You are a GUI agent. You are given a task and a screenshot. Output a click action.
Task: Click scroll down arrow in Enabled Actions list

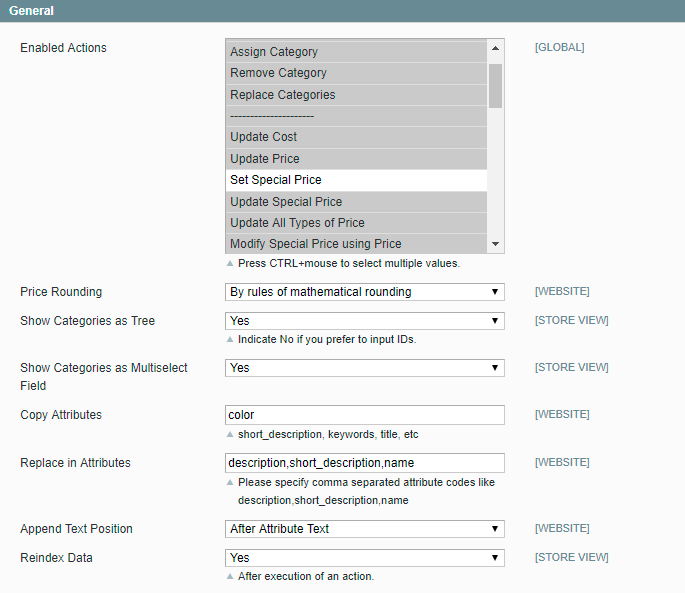pyautogui.click(x=495, y=244)
